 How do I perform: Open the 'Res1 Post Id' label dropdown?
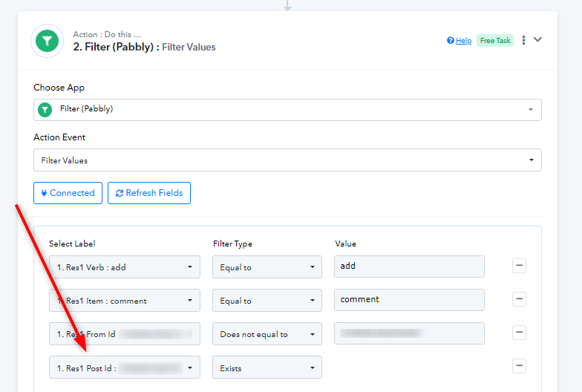[125, 367]
